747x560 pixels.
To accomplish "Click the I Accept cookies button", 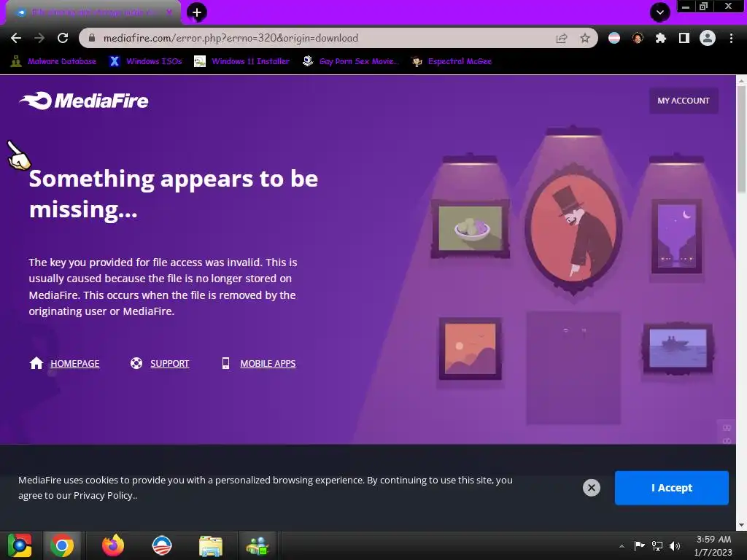I will click(672, 488).
